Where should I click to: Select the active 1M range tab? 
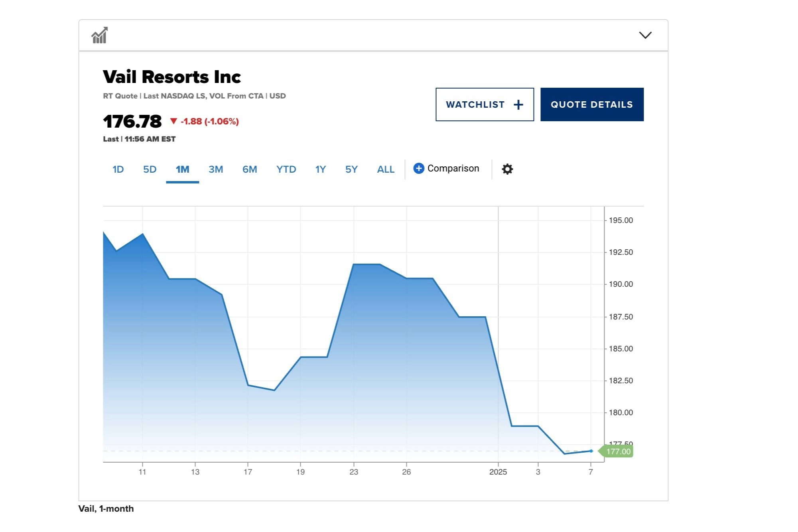[x=182, y=169]
